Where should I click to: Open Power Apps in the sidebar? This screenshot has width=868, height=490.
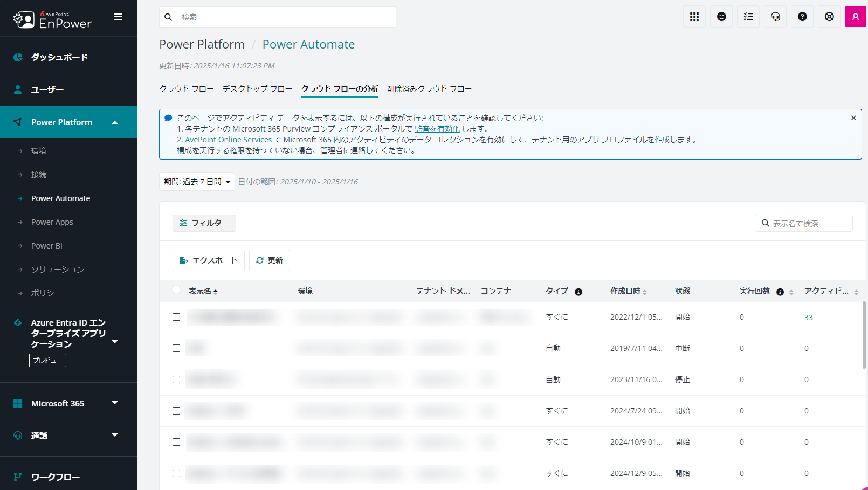coord(52,222)
